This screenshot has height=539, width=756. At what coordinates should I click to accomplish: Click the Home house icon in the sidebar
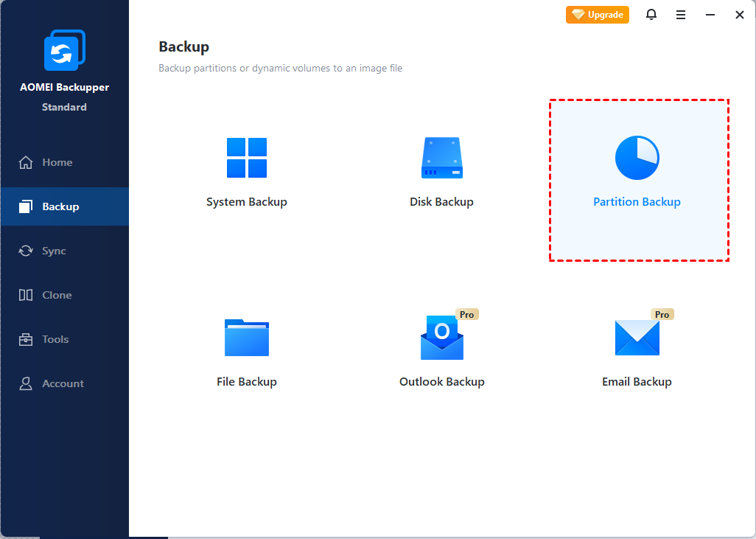tap(26, 163)
